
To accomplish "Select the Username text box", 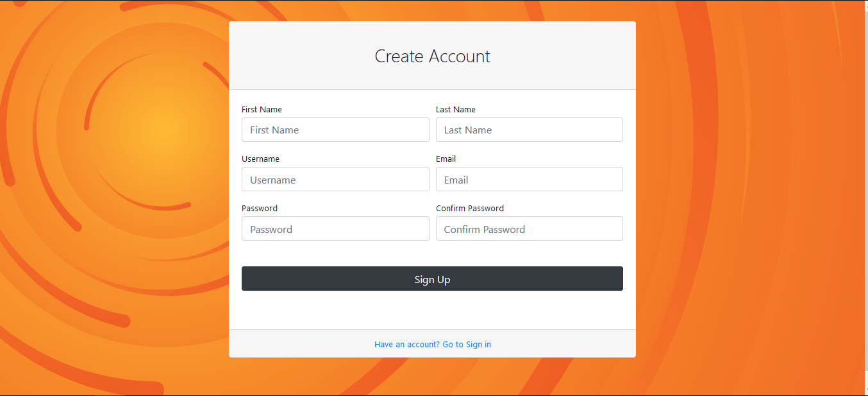I will tap(335, 179).
